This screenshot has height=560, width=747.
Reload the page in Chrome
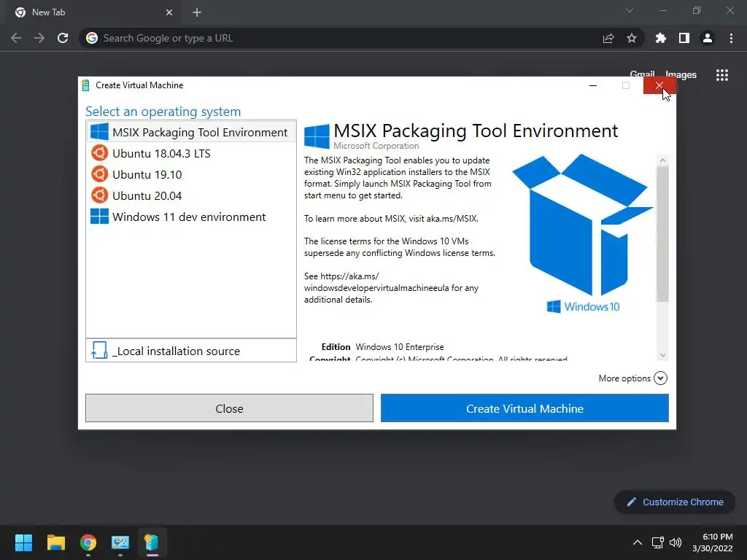click(63, 38)
